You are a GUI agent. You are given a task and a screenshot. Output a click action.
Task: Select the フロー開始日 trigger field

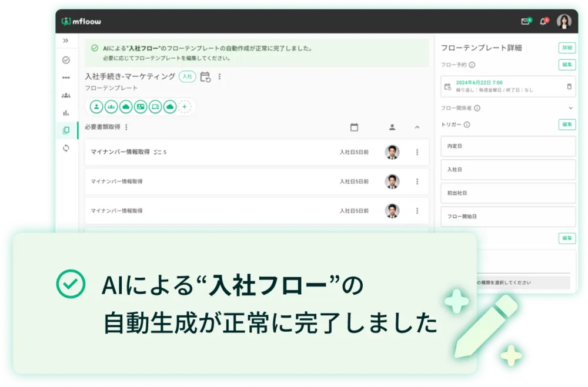[x=508, y=217]
